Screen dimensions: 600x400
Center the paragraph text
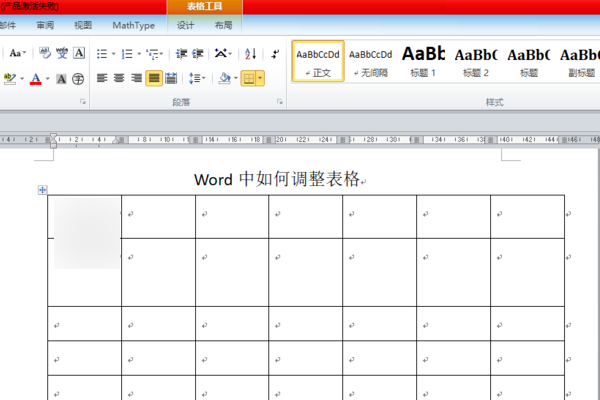[119, 78]
